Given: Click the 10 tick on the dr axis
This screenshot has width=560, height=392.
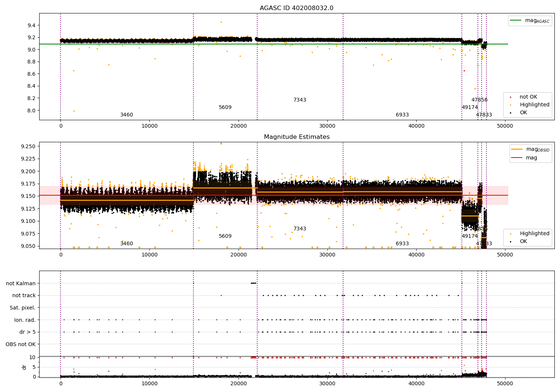Looking at the screenshot, I should (x=32, y=357).
